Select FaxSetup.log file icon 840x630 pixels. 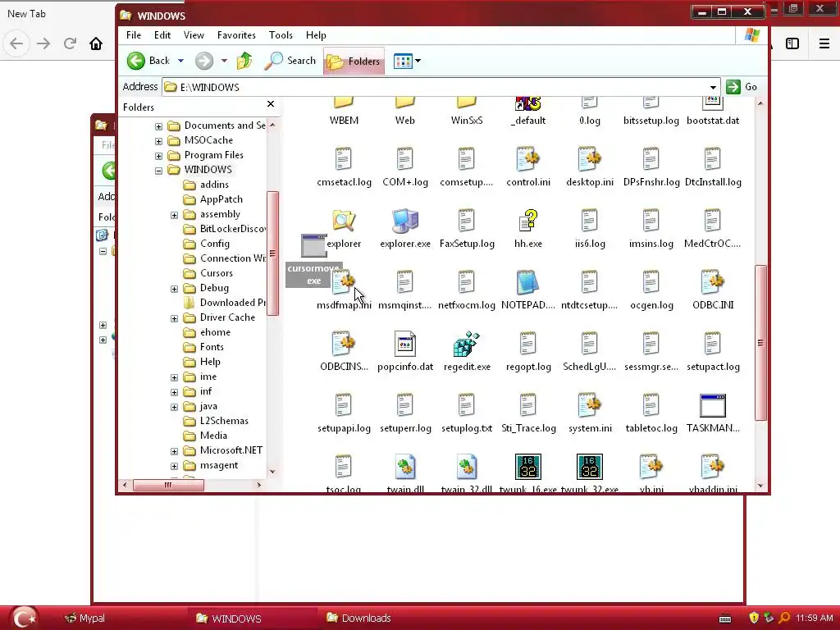466,221
